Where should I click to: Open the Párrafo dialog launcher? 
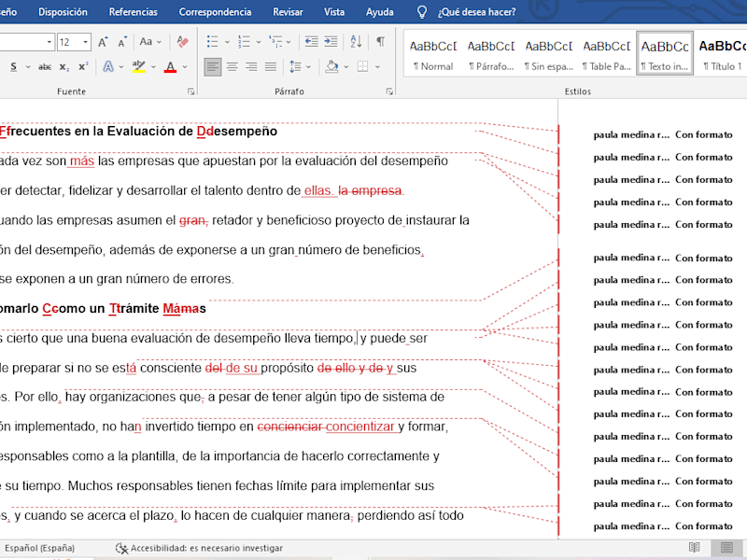coord(389,91)
